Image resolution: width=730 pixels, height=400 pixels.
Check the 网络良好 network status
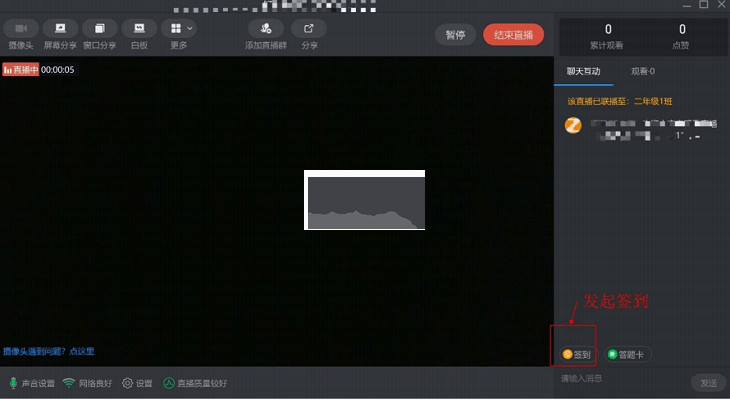(88, 383)
